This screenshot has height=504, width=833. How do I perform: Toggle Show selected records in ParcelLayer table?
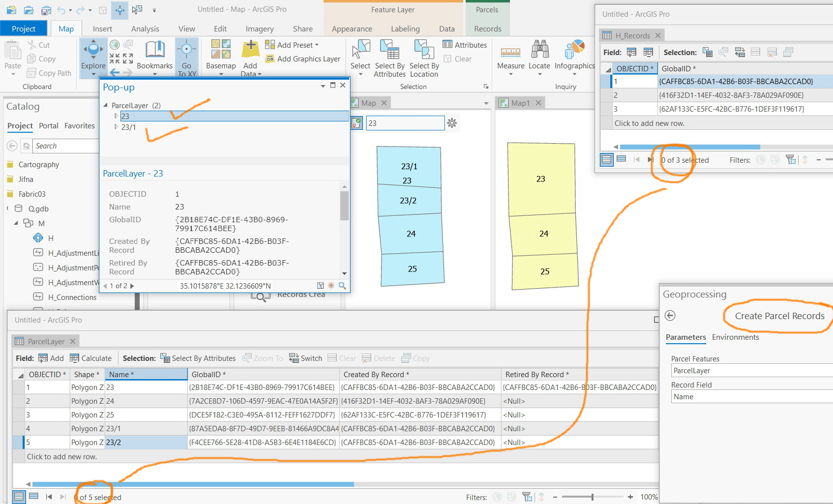[34, 497]
